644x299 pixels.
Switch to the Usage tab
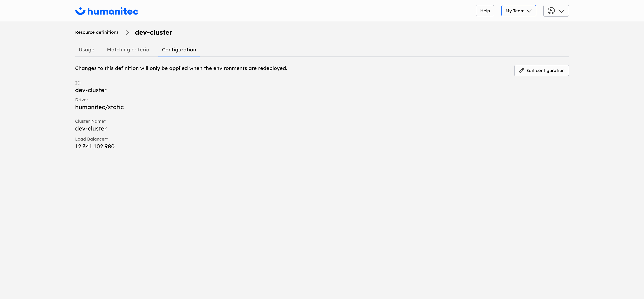(x=87, y=50)
